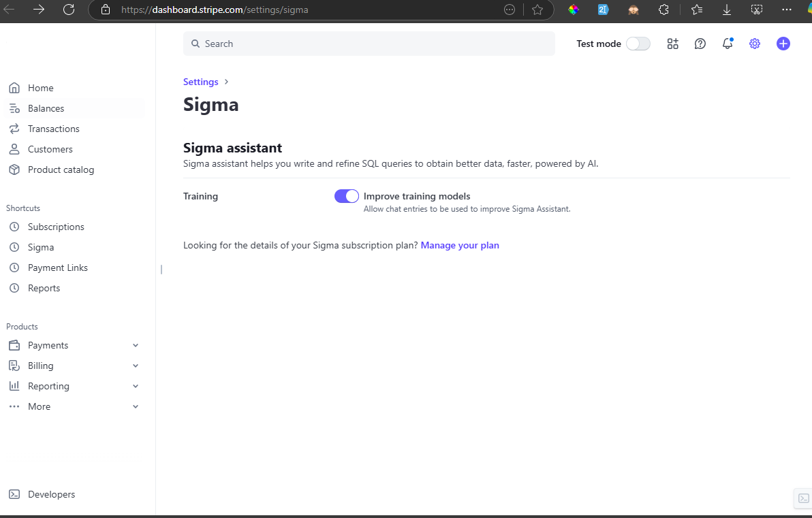Click the search magnifier icon
This screenshot has width=812, height=518.
pos(196,44)
